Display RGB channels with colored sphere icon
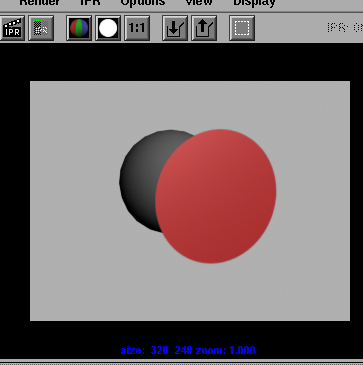This screenshot has width=363, height=365. point(79,28)
